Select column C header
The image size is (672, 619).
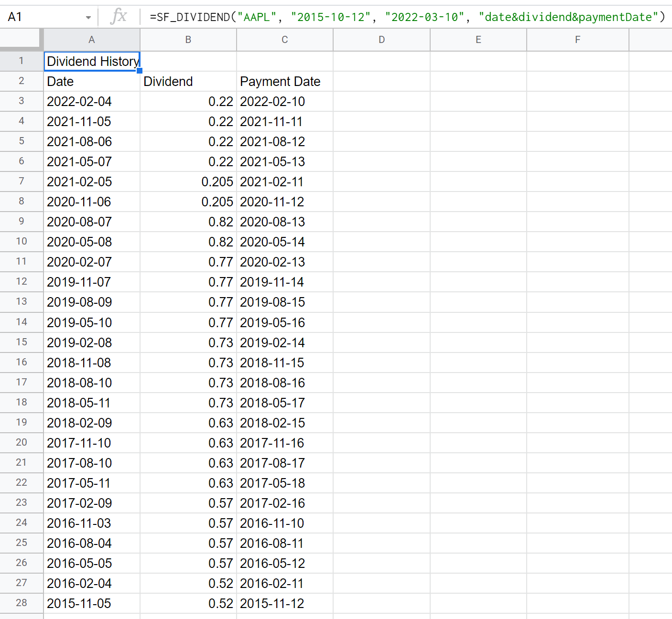[x=285, y=40]
